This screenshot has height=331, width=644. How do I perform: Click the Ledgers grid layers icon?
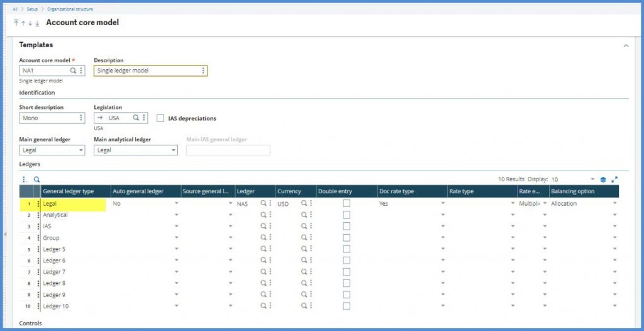[602, 179]
